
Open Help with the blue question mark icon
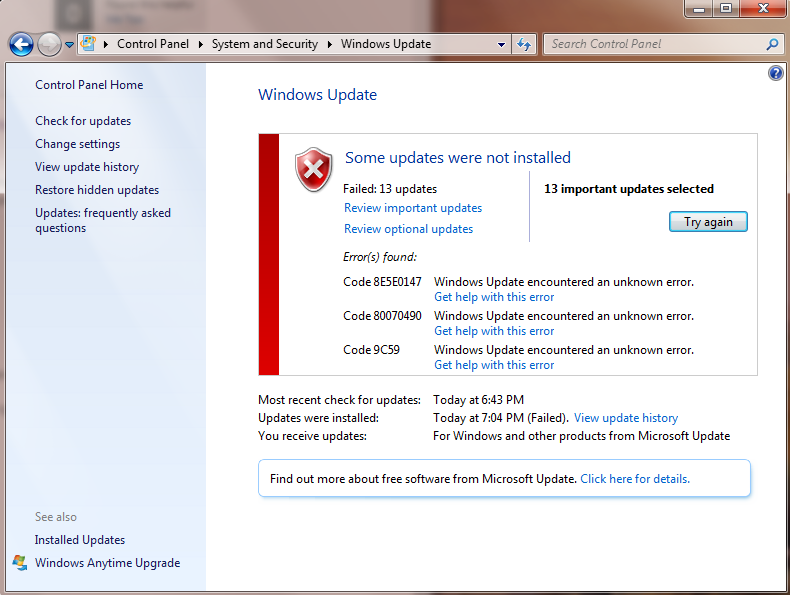[775, 74]
